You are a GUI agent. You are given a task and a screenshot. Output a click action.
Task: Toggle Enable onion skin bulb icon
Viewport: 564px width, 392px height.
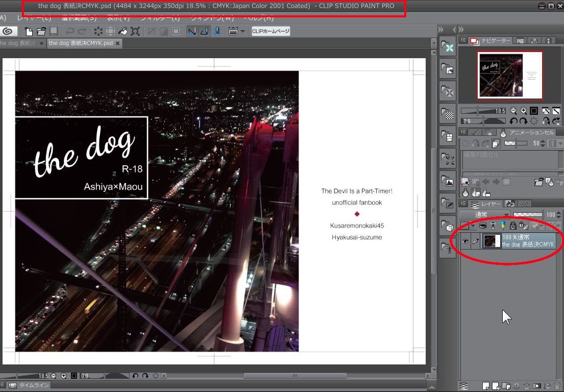[465, 193]
